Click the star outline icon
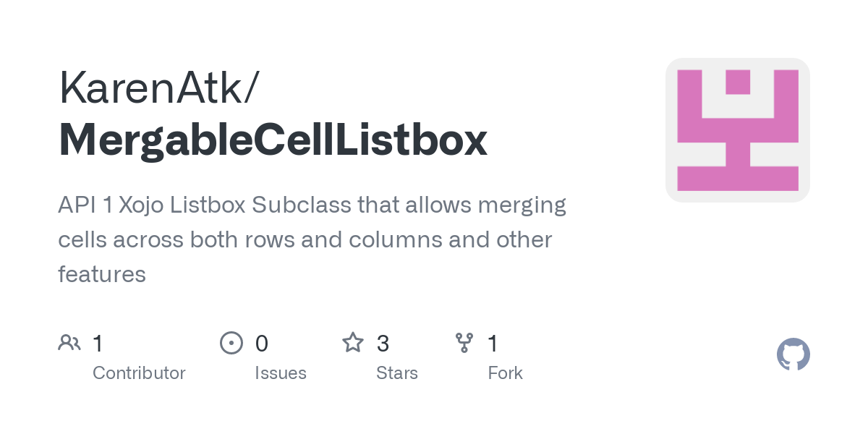The height and width of the screenshot is (434, 868). tap(353, 343)
